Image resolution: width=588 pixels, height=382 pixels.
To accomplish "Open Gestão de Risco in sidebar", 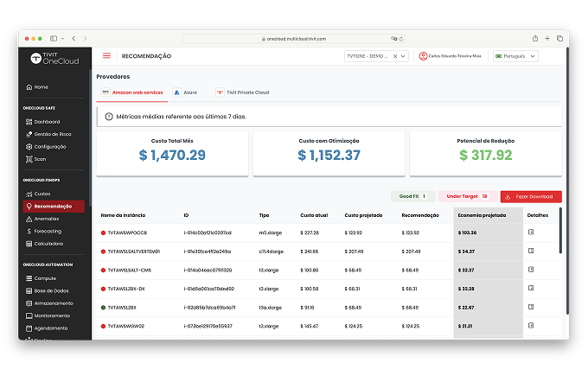I will 52,134.
